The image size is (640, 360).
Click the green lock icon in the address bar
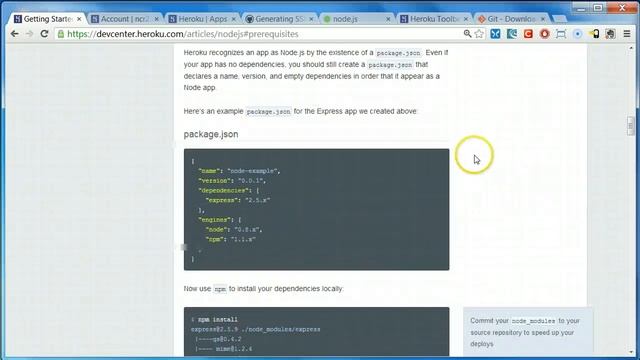coord(61,34)
